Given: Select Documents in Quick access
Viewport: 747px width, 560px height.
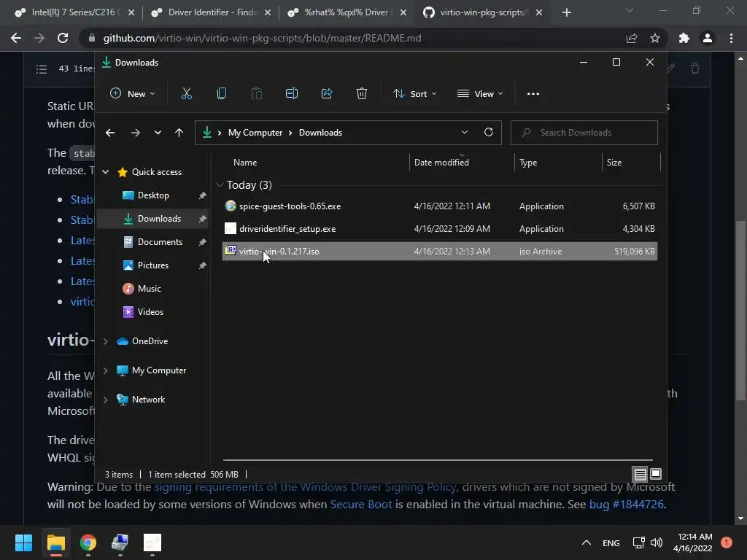Looking at the screenshot, I should coord(153,242).
